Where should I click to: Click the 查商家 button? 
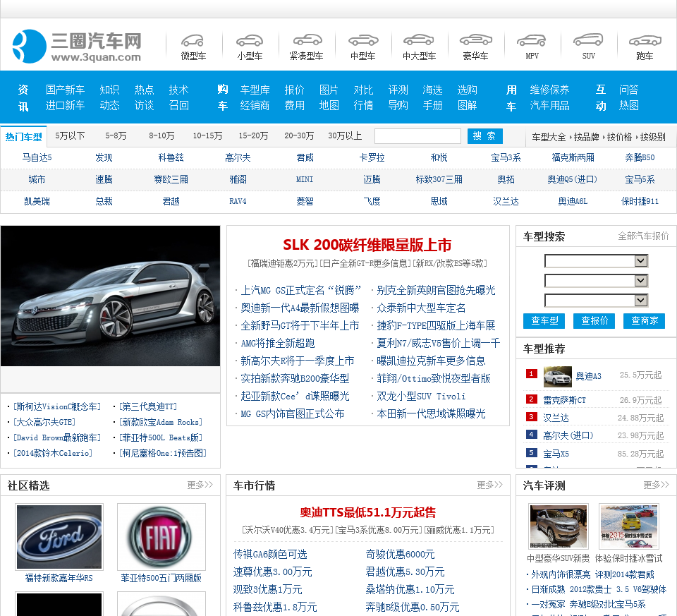click(x=644, y=320)
